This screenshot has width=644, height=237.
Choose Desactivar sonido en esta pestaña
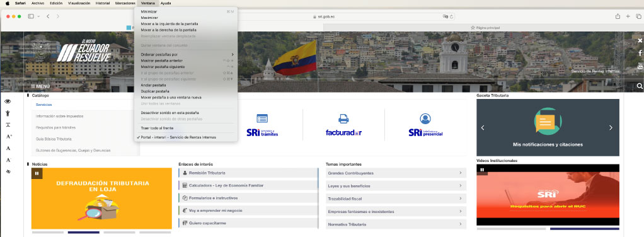click(x=170, y=113)
